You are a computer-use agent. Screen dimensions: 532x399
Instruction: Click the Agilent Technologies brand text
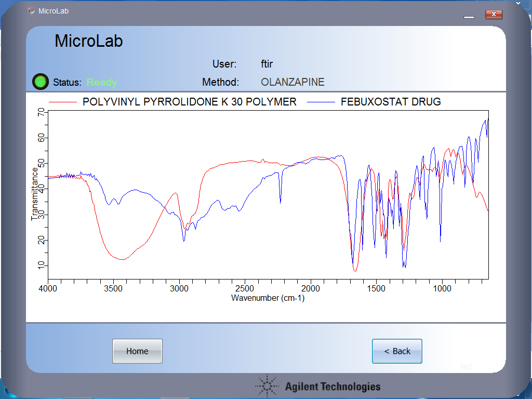click(332, 387)
